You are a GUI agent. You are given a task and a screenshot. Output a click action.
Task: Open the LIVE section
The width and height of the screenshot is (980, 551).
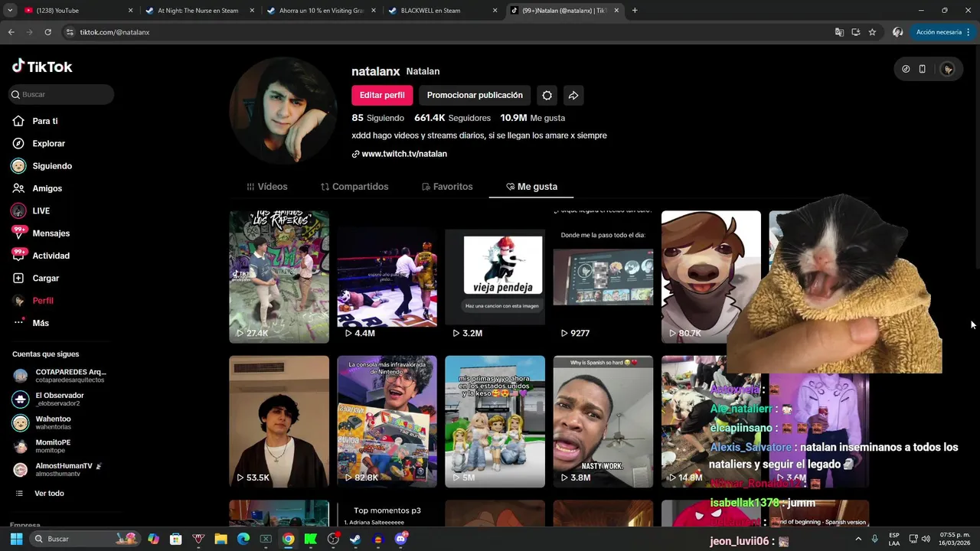point(31,210)
